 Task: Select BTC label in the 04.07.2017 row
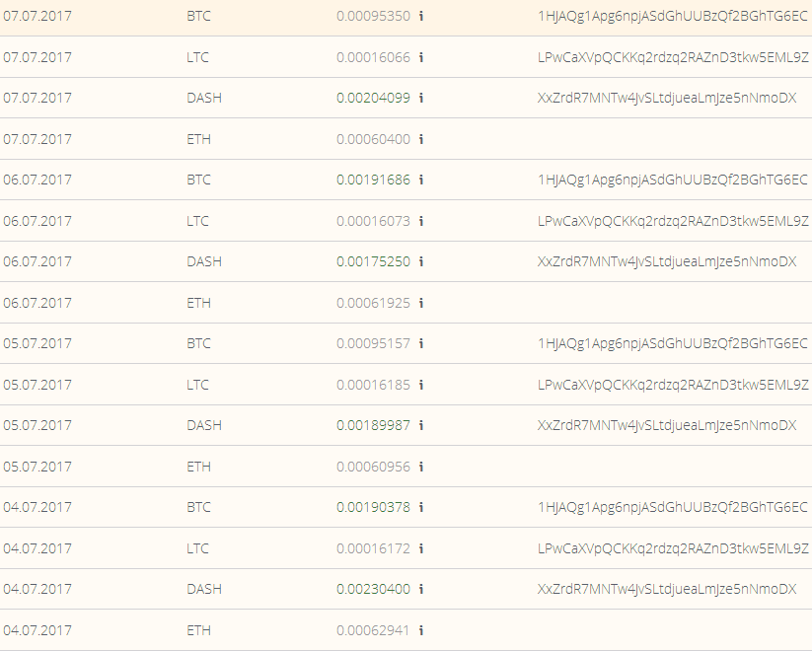coord(199,507)
